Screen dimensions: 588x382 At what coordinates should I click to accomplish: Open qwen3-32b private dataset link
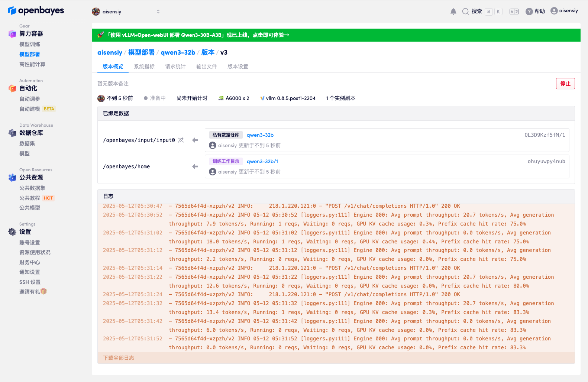[x=260, y=135]
